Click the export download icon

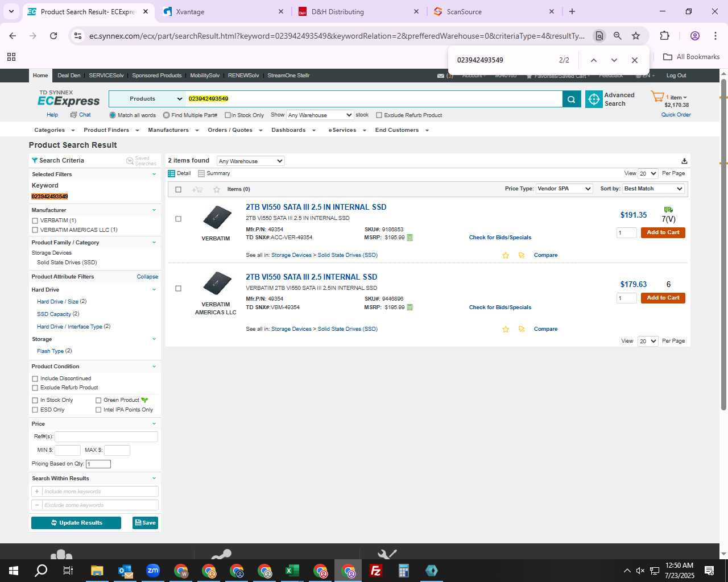pyautogui.click(x=684, y=161)
